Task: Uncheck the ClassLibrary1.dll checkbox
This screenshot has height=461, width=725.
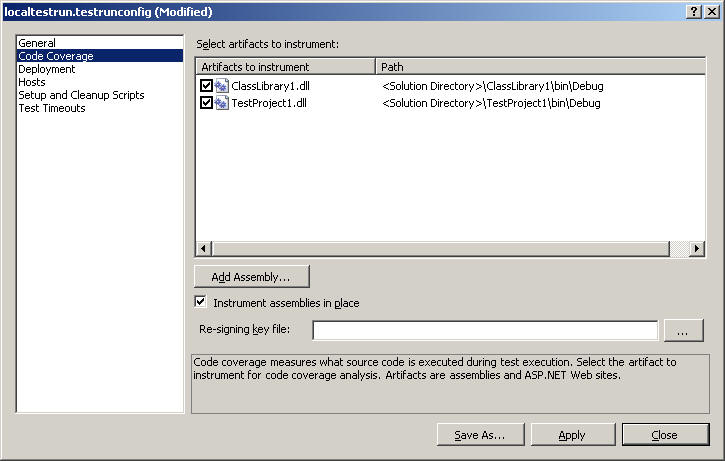Action: (207, 86)
